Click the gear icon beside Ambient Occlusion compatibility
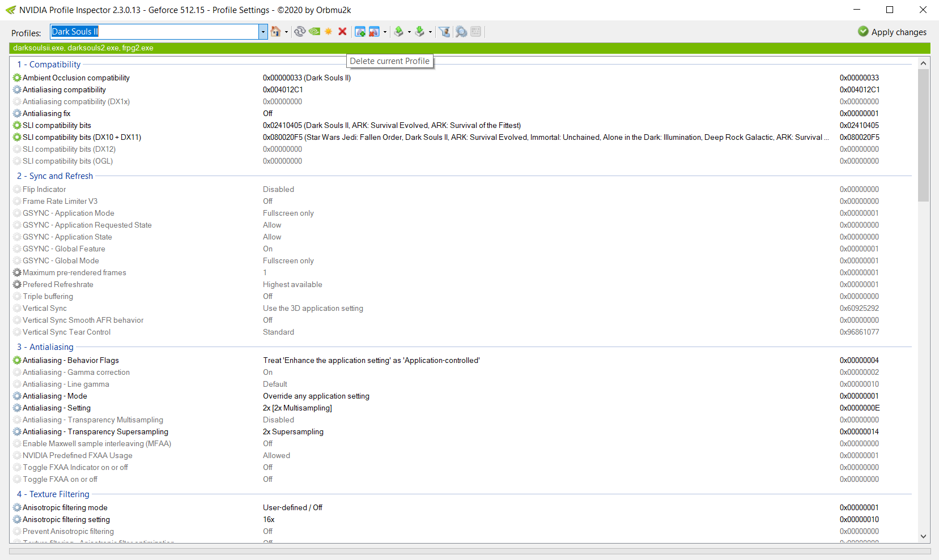 [17, 78]
